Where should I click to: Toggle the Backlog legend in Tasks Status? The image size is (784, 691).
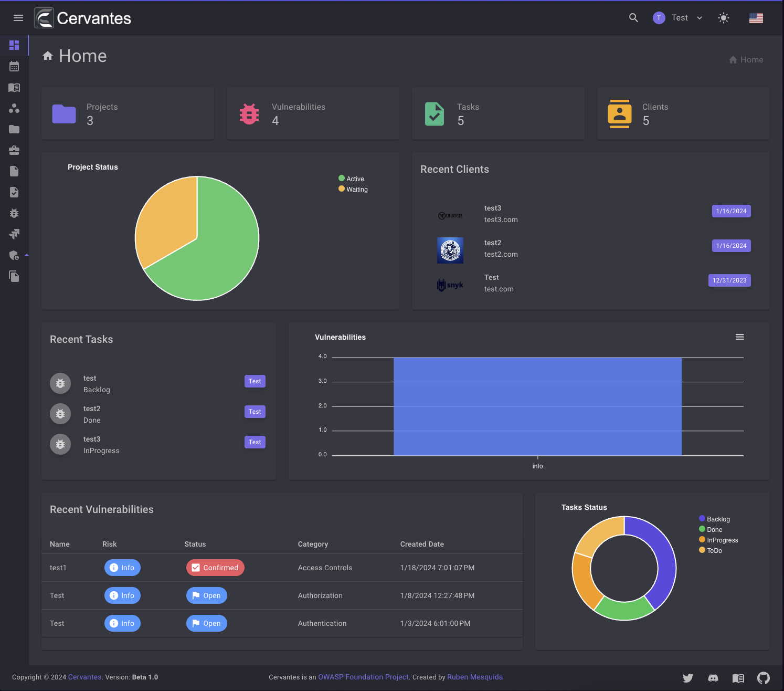(x=715, y=519)
